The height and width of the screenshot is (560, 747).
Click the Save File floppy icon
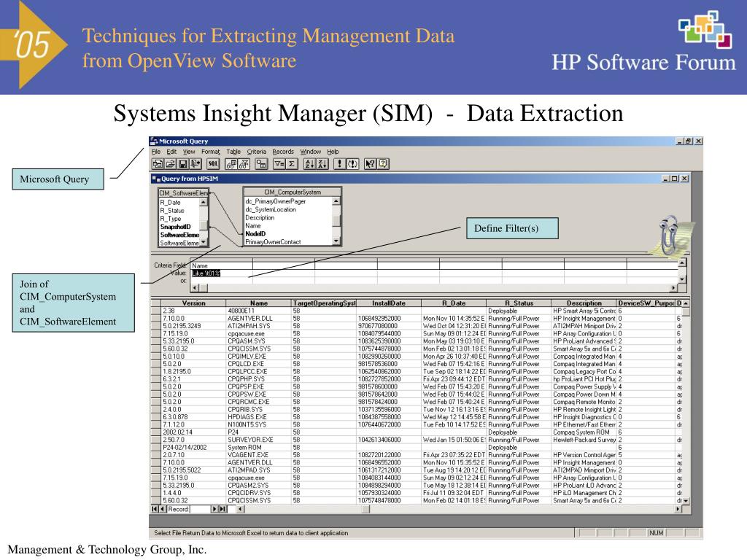tap(182, 164)
